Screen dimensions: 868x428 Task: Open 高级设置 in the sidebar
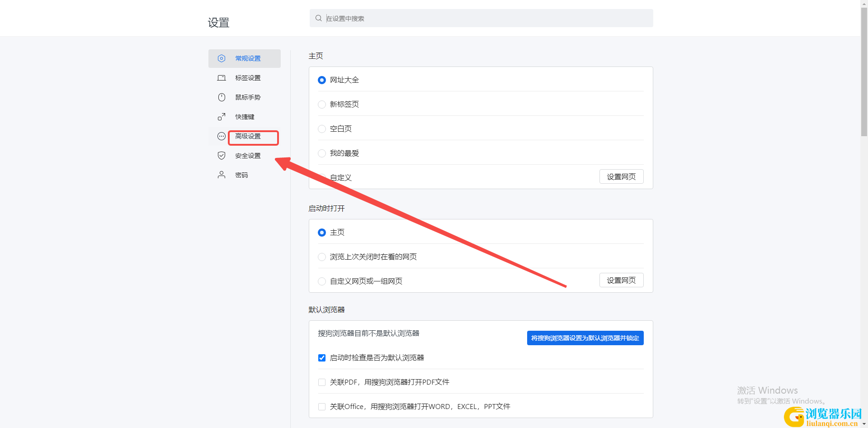click(x=245, y=136)
